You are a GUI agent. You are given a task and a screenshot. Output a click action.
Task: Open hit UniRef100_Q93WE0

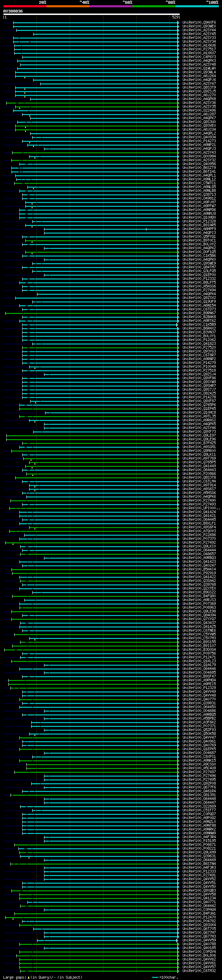(x=199, y=26)
